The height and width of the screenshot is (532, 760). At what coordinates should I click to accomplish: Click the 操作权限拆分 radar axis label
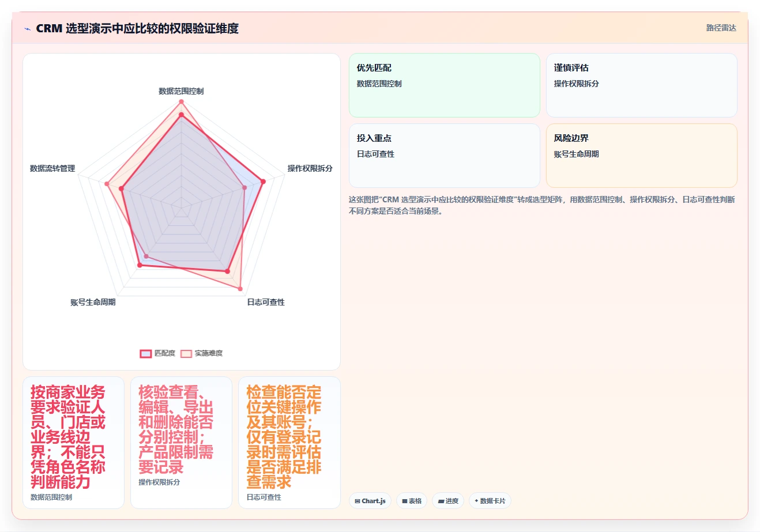pos(310,168)
